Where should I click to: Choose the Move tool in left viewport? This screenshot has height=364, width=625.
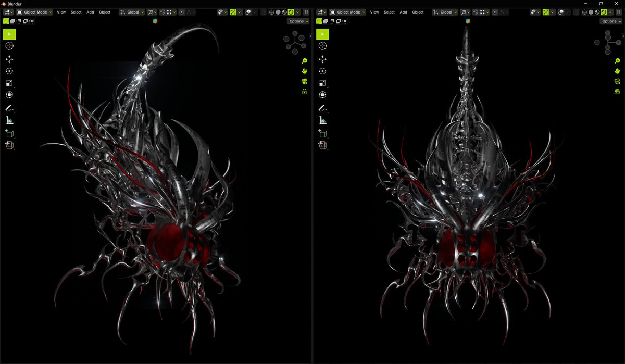coord(9,59)
